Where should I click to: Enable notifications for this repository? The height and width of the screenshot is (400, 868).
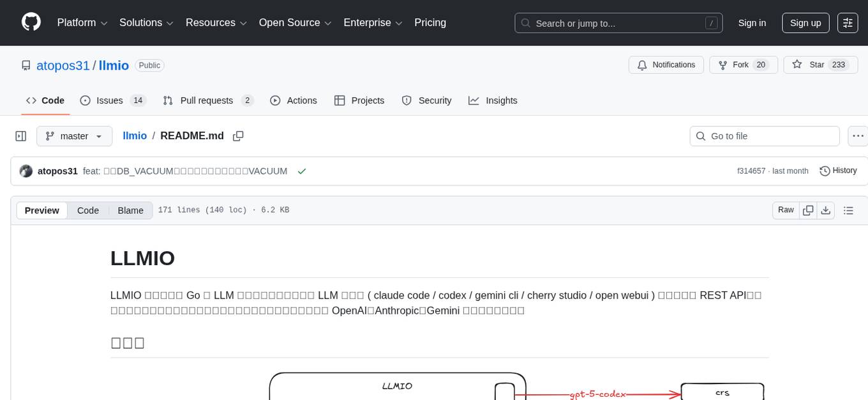666,65
